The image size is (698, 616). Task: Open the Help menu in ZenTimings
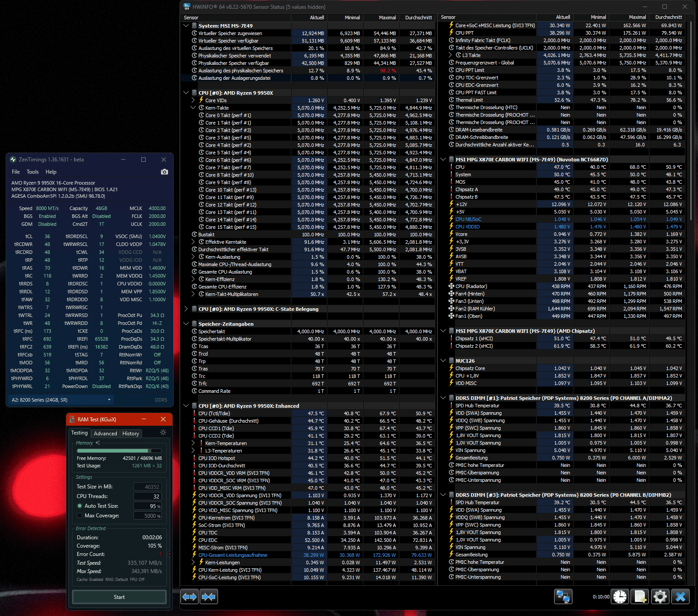[51, 172]
